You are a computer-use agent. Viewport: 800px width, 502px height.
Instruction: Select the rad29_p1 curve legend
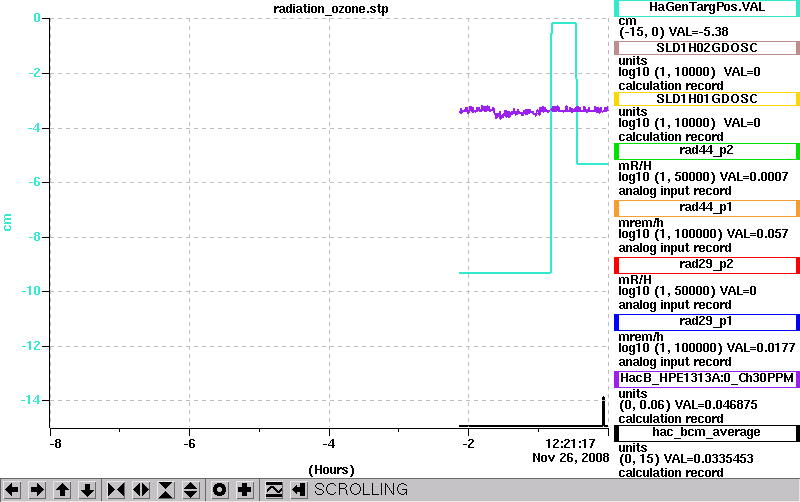click(x=707, y=322)
